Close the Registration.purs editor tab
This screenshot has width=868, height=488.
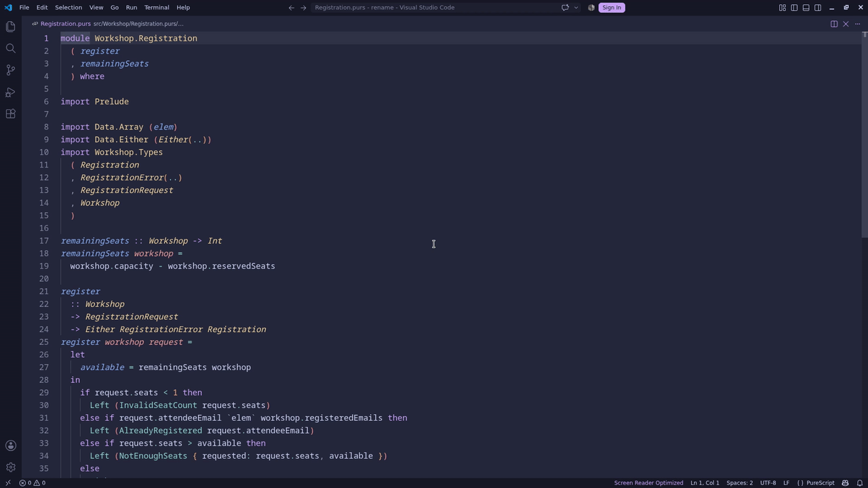pos(846,24)
